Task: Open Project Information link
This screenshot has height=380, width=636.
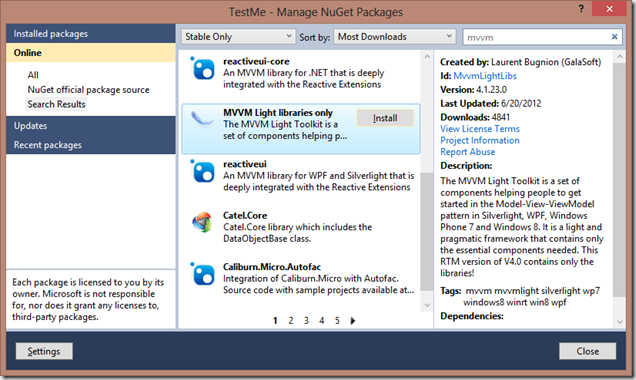Action: tap(480, 140)
